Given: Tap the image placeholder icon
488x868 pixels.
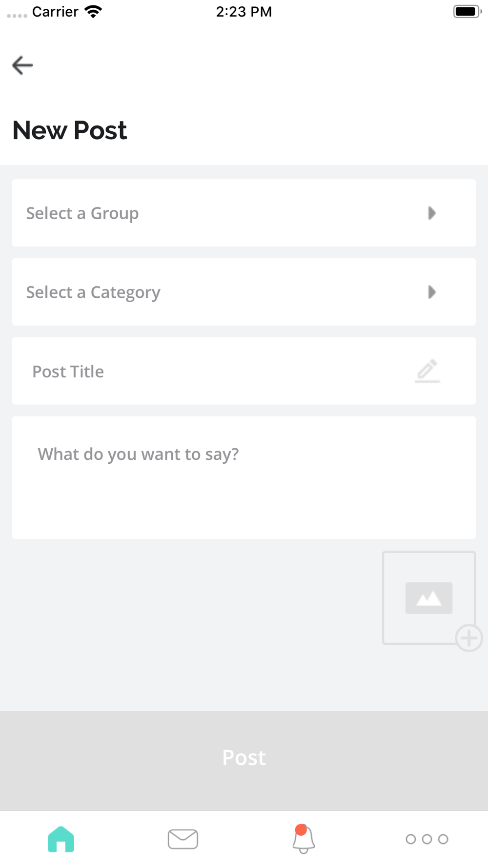Looking at the screenshot, I should (x=429, y=598).
